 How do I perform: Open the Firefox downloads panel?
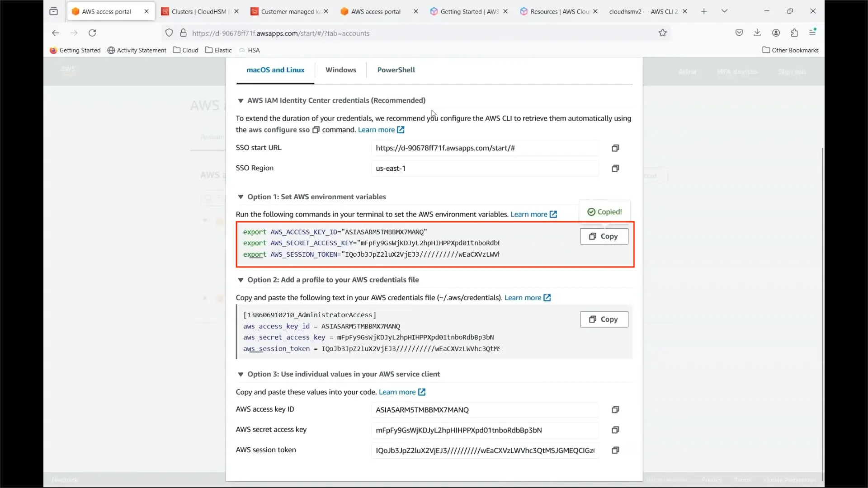click(757, 33)
